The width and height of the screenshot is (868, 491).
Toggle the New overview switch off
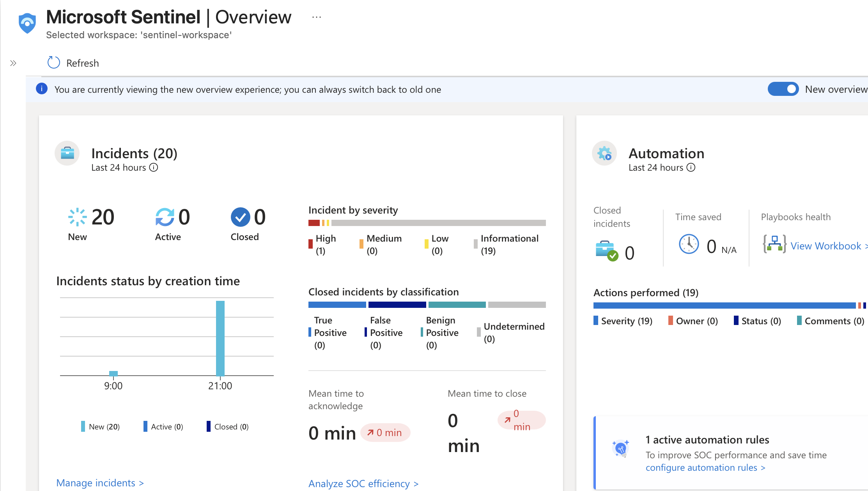[x=783, y=89]
